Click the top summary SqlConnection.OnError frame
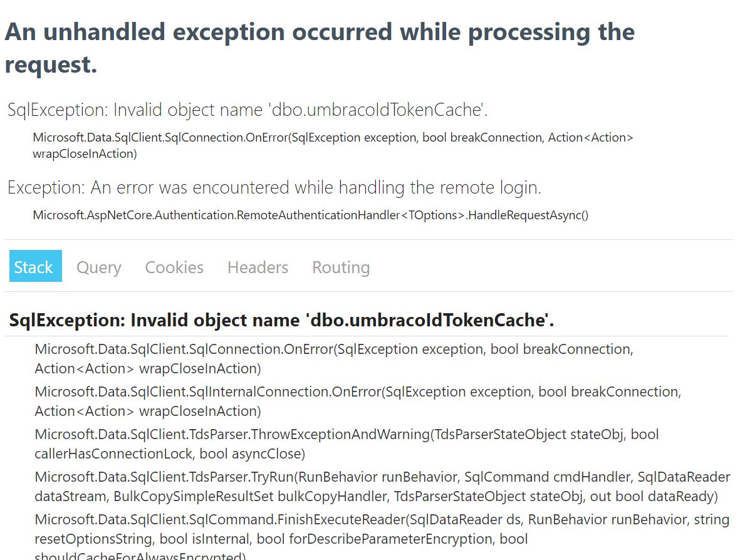 click(x=333, y=145)
